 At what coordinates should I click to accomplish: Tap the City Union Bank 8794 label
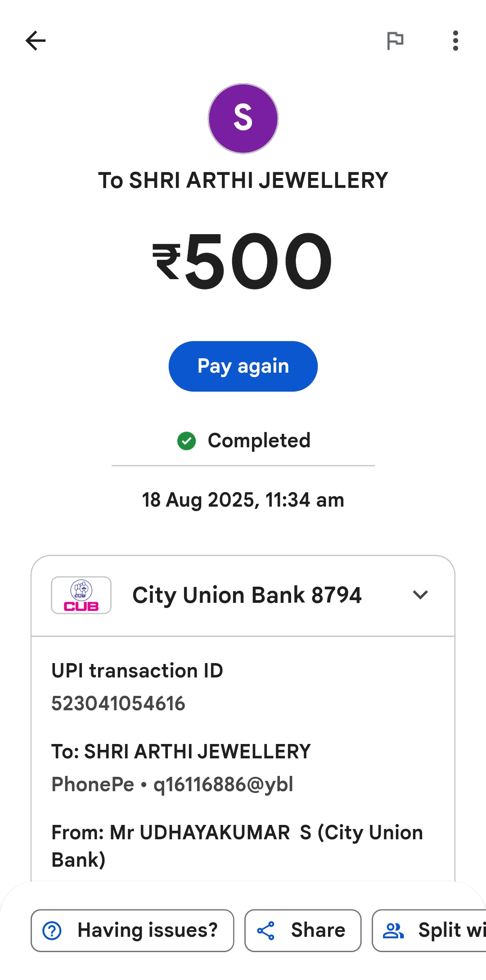[247, 595]
